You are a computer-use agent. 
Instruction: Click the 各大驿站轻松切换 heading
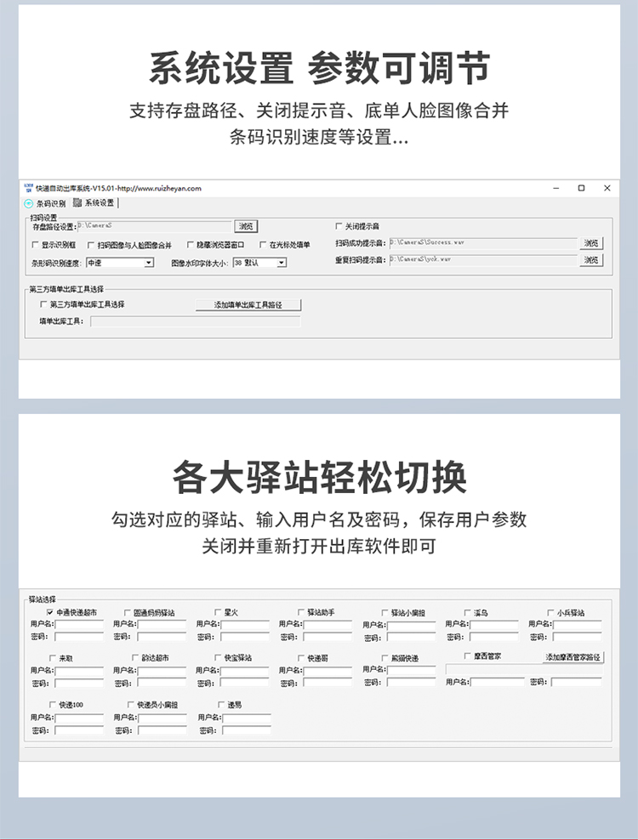319,477
